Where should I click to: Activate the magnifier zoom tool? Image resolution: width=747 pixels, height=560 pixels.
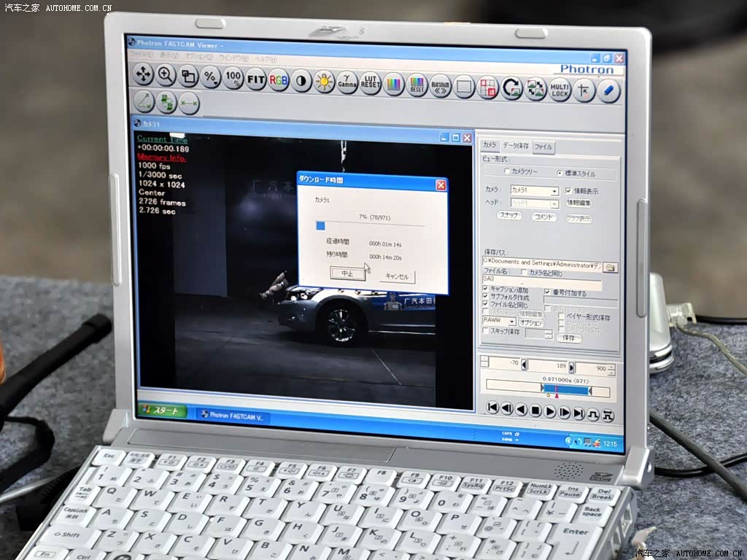166,75
